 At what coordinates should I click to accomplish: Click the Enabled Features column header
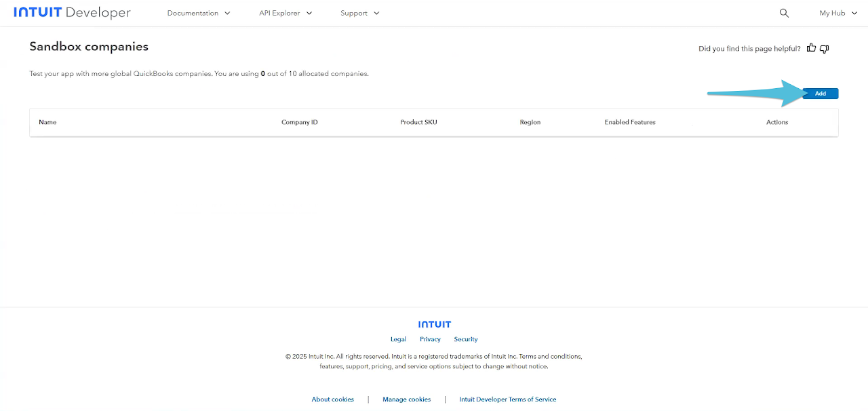(x=629, y=122)
